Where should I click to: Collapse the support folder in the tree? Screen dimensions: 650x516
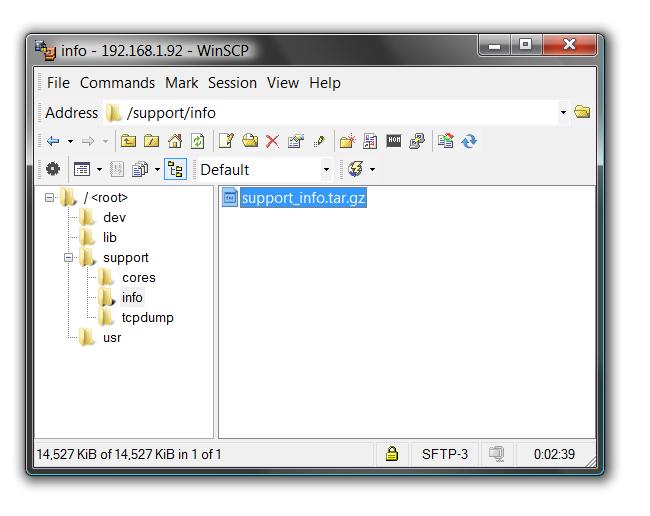point(69,258)
